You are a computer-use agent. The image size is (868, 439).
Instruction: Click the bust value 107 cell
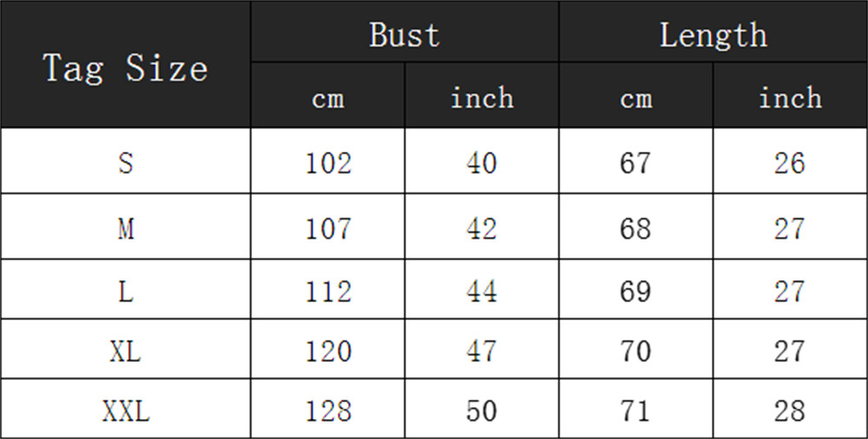328,226
